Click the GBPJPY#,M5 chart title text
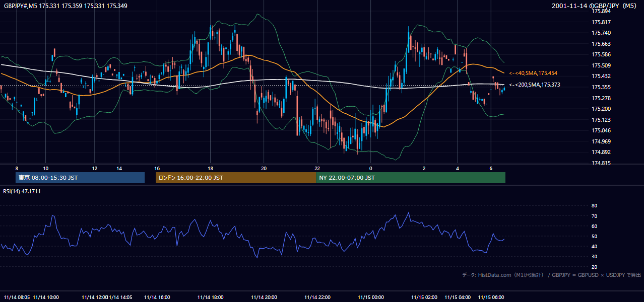The height and width of the screenshot is (302, 644). (66, 6)
